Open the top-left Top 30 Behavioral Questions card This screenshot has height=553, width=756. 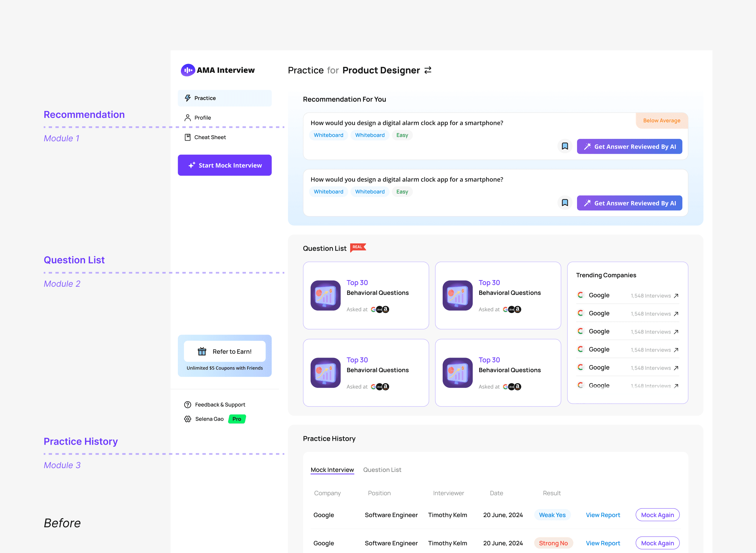pos(366,295)
